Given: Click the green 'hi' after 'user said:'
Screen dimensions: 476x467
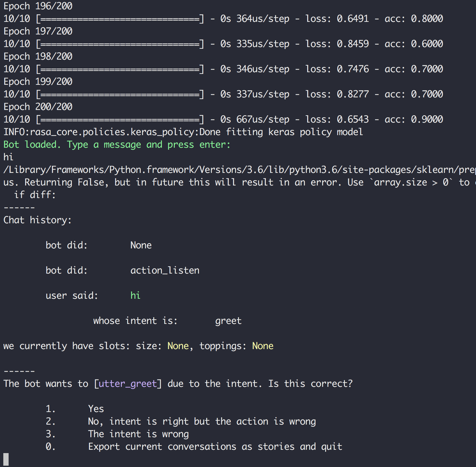Looking at the screenshot, I should 135,295.
